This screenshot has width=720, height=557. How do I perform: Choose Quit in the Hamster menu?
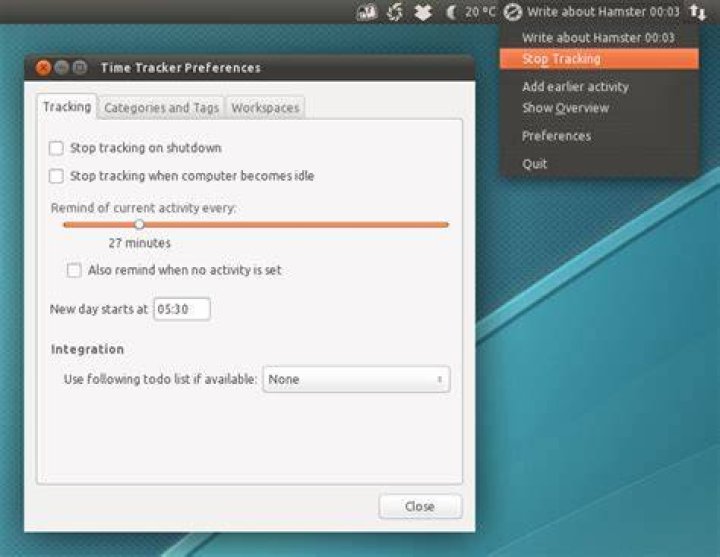[599, 164]
